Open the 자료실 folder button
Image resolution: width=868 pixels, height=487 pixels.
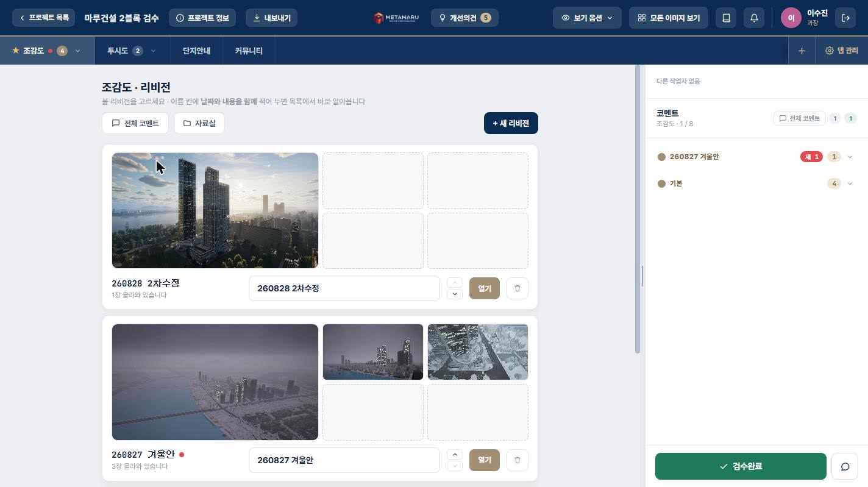click(199, 123)
